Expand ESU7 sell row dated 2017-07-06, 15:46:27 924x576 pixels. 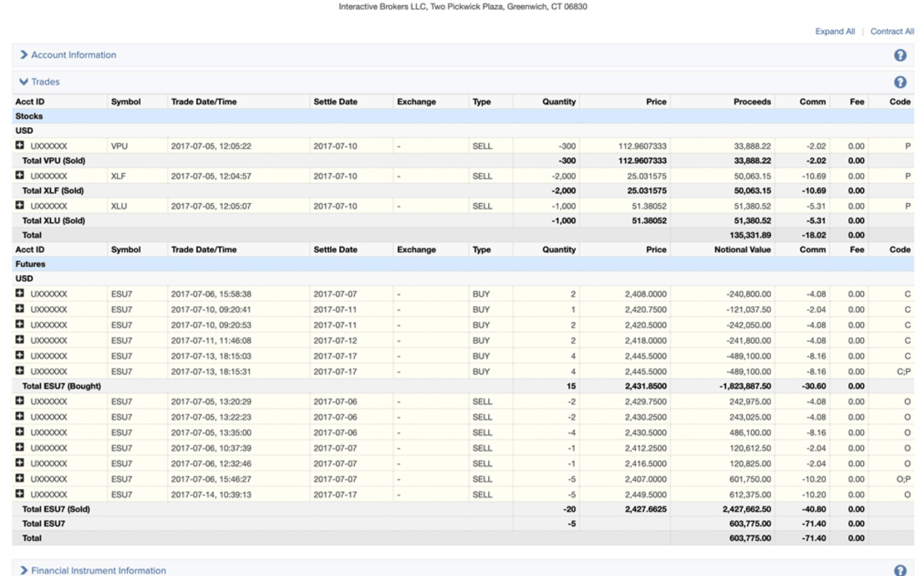click(20, 478)
